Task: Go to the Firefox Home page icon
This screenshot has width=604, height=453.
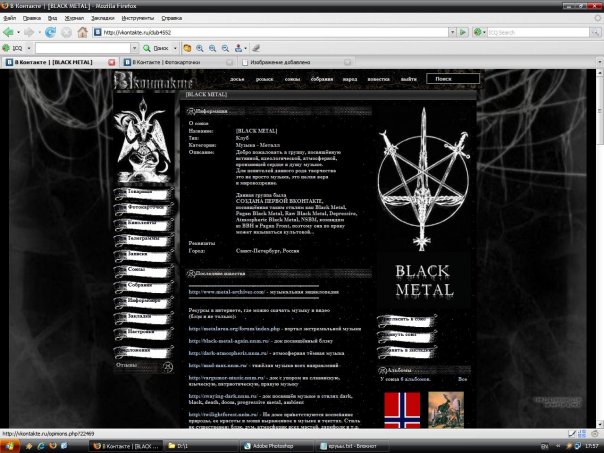Action: point(83,32)
